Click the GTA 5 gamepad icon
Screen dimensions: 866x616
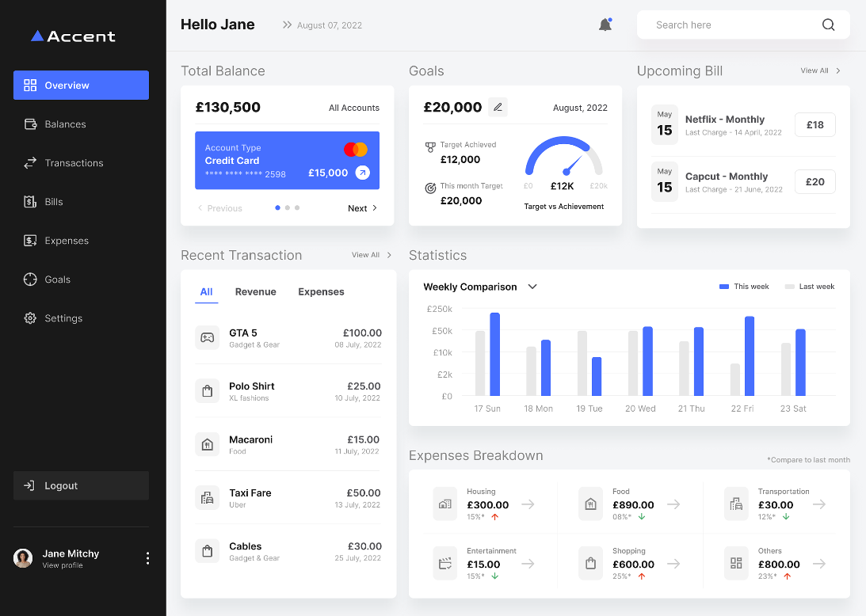click(207, 337)
